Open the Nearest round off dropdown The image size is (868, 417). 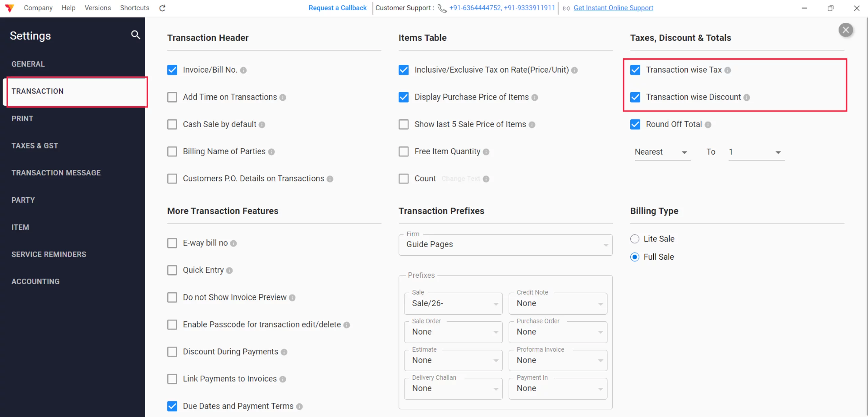663,152
